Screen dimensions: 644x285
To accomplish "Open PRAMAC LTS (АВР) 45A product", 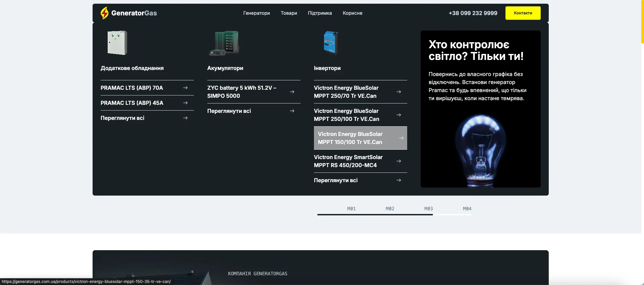I will [132, 103].
